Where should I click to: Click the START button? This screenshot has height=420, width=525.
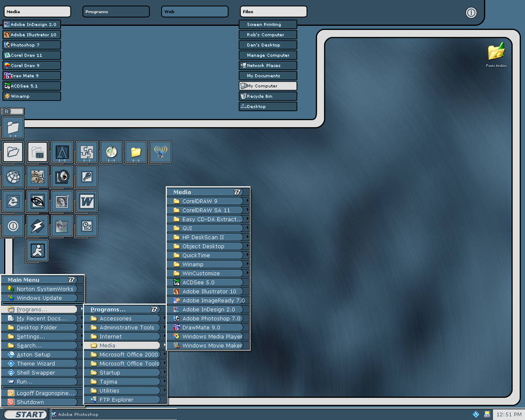point(25,414)
